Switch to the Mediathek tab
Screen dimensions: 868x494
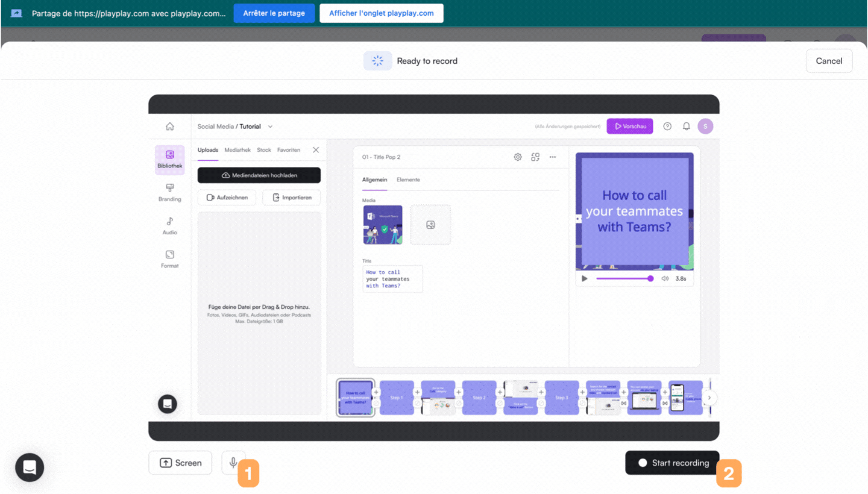pos(237,150)
